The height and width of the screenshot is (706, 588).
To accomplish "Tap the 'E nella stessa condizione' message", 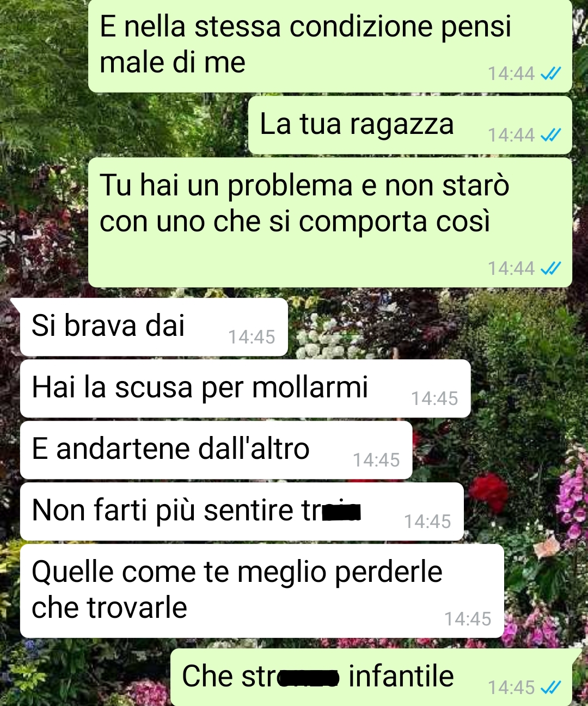I will (x=330, y=46).
